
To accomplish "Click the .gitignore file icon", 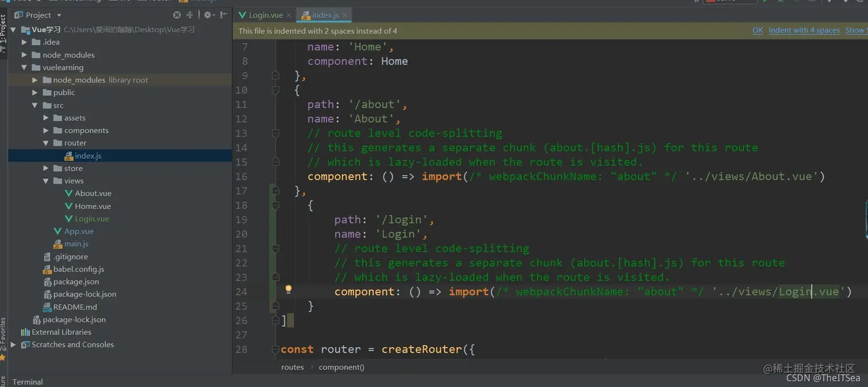I will tap(47, 257).
